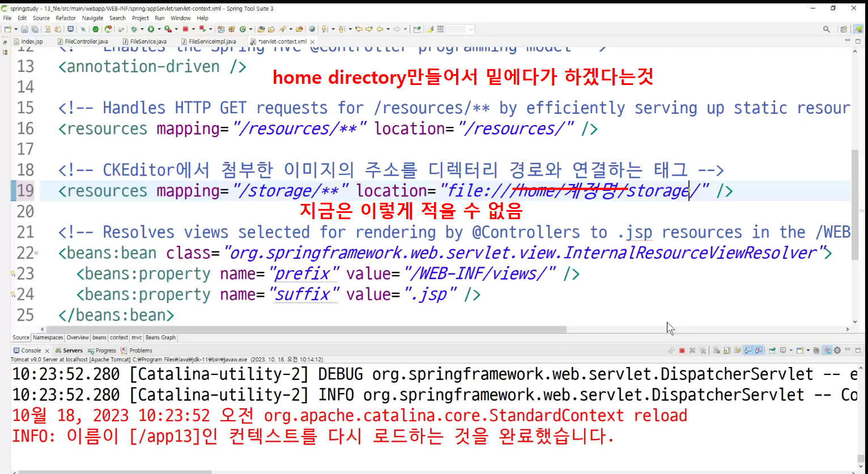Open the Navigate menu
The image size is (868, 474).
[92, 18]
